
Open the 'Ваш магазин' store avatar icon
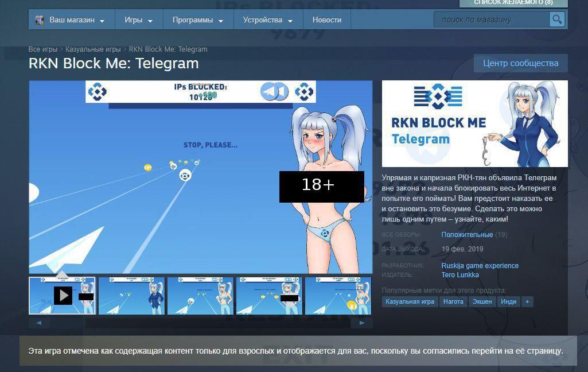coord(40,20)
